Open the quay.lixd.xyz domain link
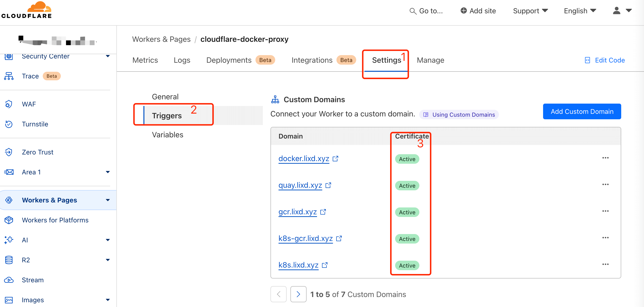 pos(300,185)
